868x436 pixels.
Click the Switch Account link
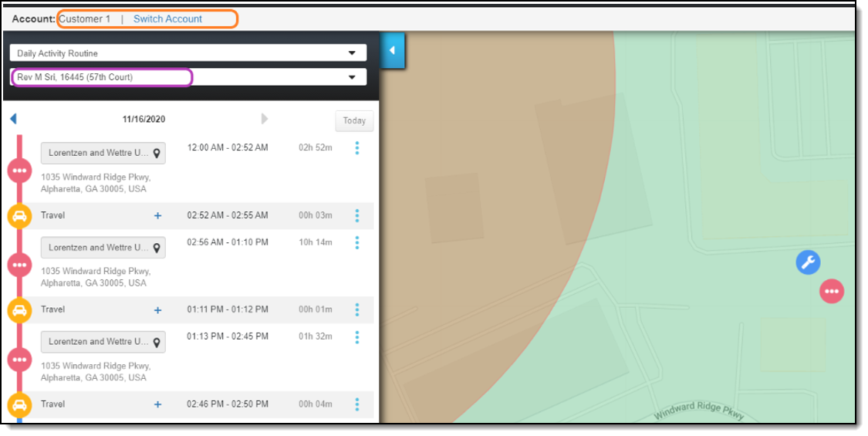coord(167,19)
